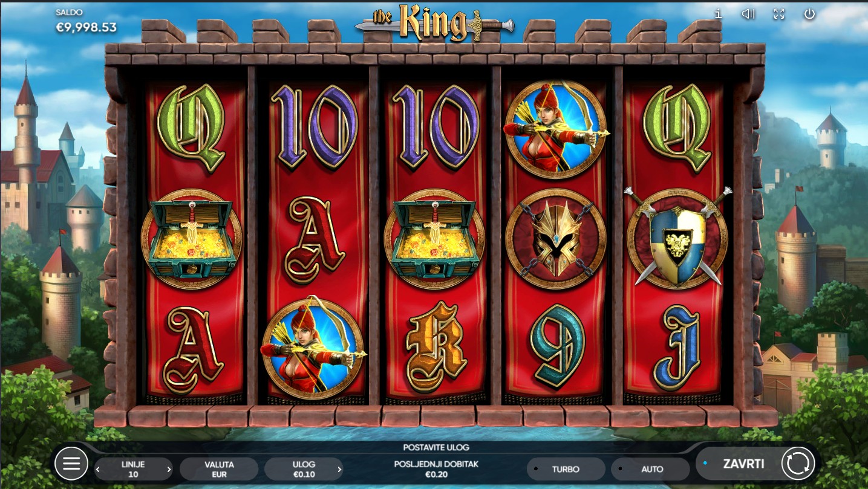The width and height of the screenshot is (868, 489).
Task: Click the power exit icon
Action: click(809, 14)
